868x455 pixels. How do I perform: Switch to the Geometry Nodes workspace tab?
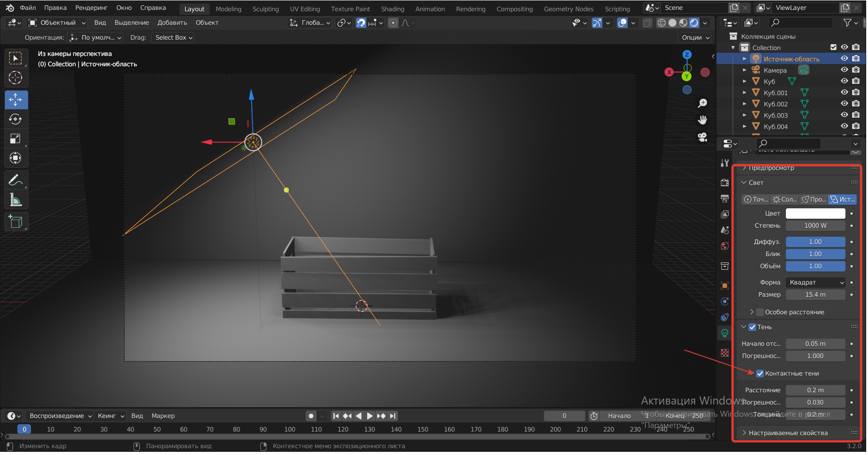point(568,9)
